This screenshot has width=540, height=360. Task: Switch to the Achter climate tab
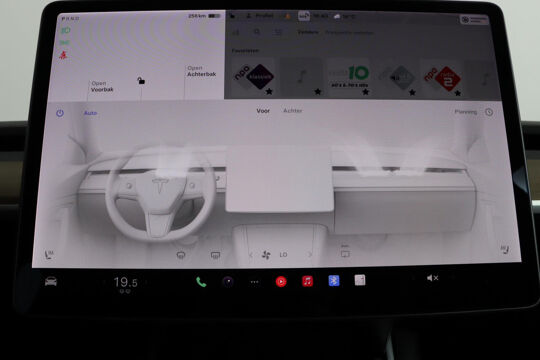tap(293, 111)
